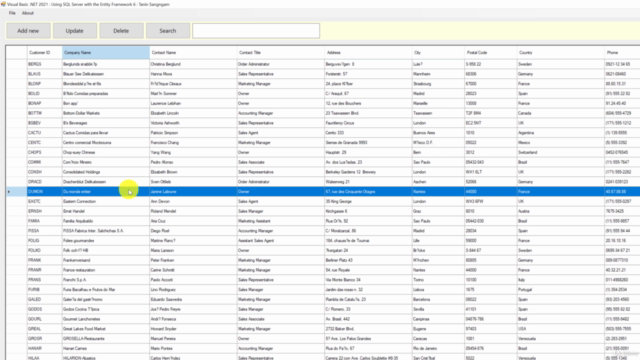Select contact name Hanna Moos
The image size is (640, 360).
point(193,74)
